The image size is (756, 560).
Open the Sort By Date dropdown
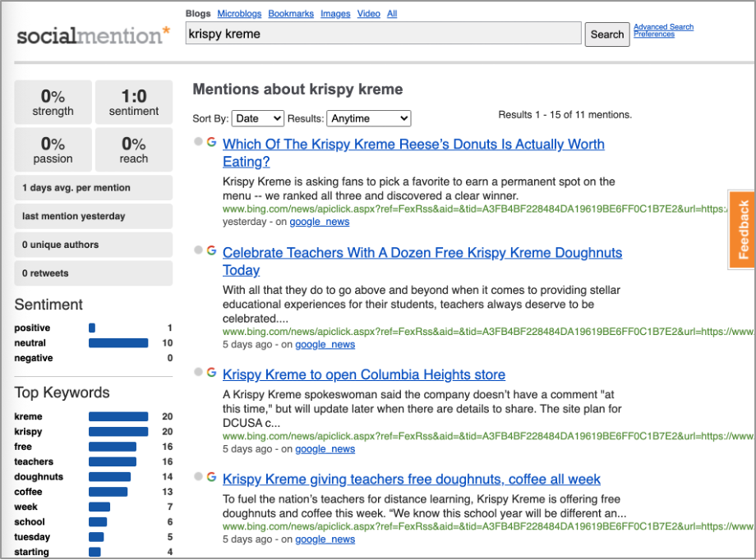(x=257, y=118)
